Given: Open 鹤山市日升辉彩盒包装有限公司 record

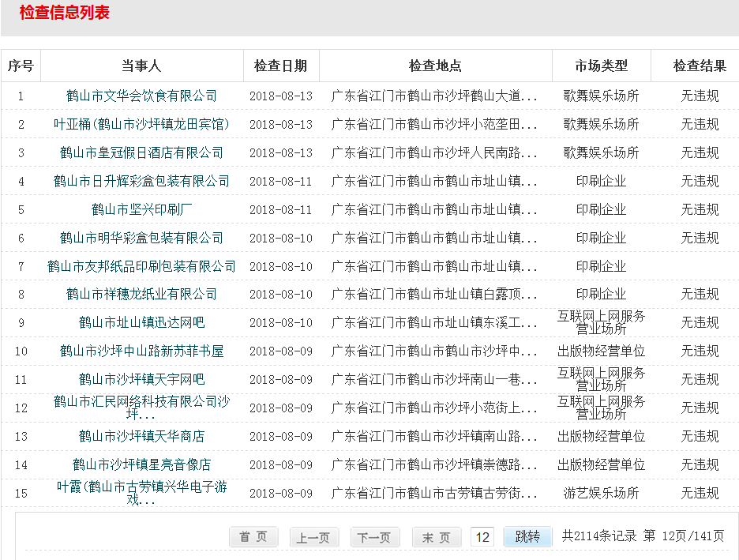Looking at the screenshot, I should [x=141, y=182].
